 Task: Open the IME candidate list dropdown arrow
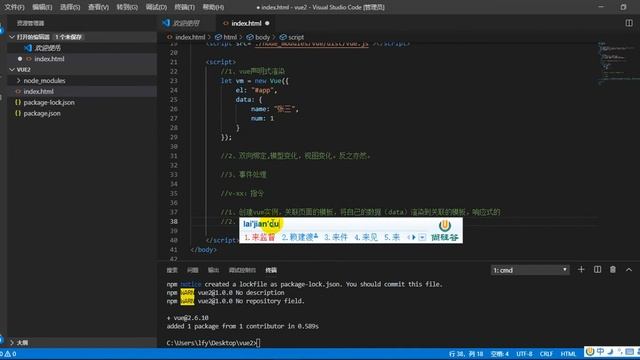pos(422,237)
